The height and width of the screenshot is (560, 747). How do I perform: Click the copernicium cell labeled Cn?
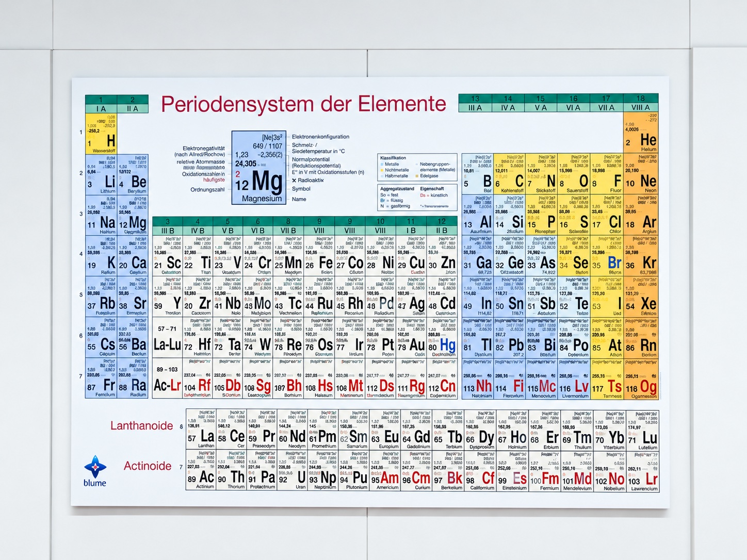442,378
